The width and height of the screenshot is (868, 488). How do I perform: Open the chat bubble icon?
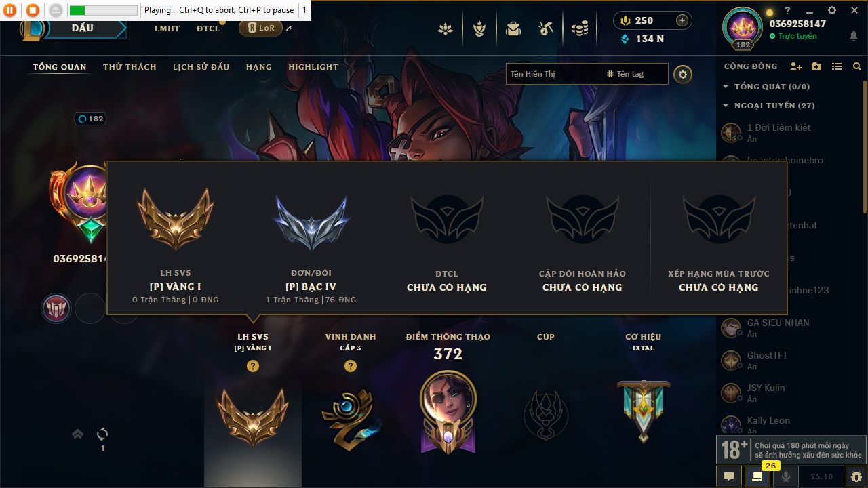tap(729, 476)
